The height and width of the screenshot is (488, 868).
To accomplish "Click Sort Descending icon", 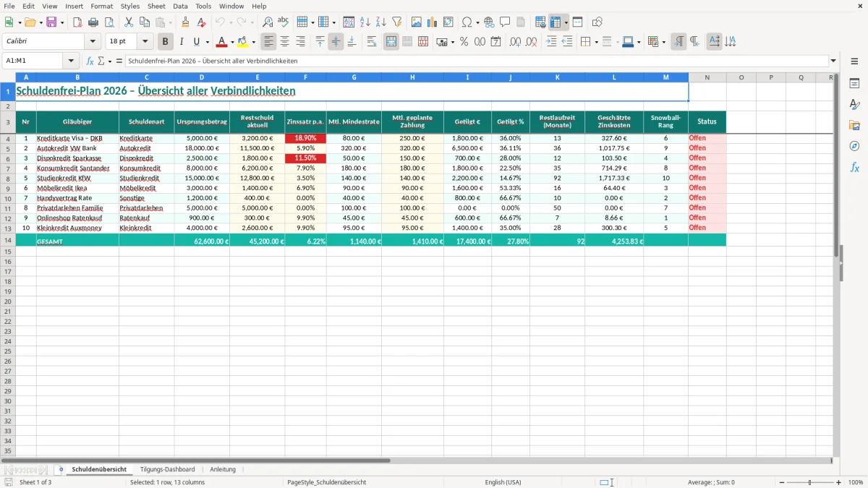I will 381,22.
